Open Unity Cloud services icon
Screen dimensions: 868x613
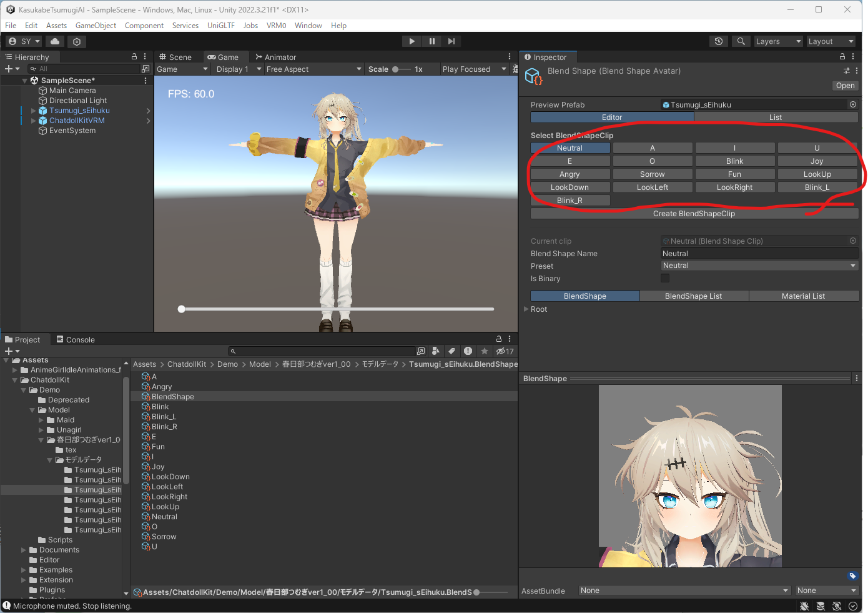[55, 41]
